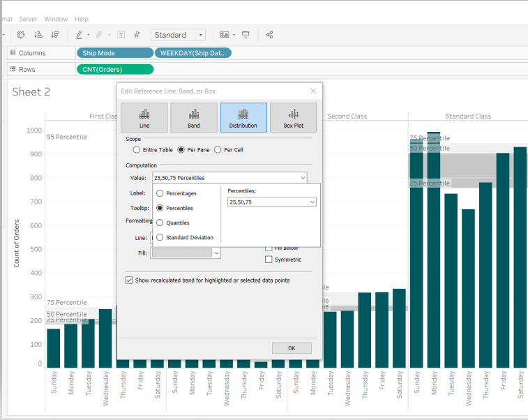Click the pin fix axes icon
The width and height of the screenshot is (528, 420).
pyautogui.click(x=137, y=35)
